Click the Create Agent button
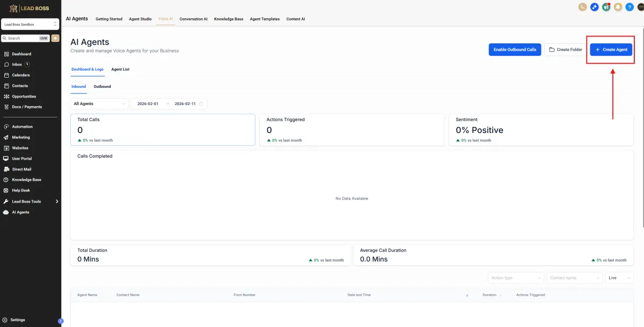This screenshot has width=644, height=327. click(x=611, y=49)
